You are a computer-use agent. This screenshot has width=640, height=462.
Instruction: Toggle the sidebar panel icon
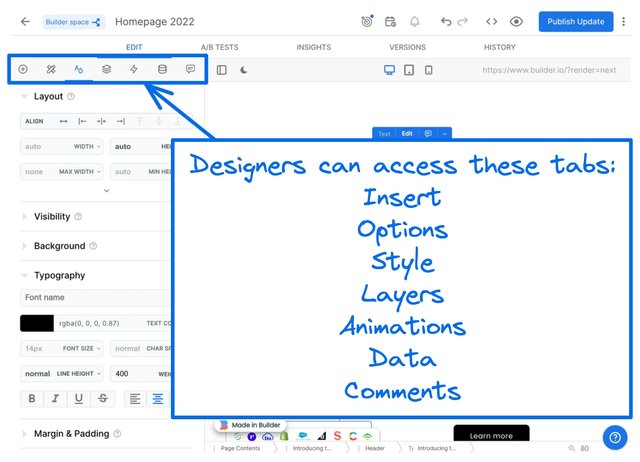pos(222,70)
